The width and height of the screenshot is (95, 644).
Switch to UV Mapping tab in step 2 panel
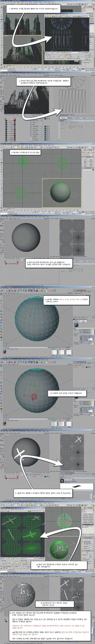(x=71, y=115)
